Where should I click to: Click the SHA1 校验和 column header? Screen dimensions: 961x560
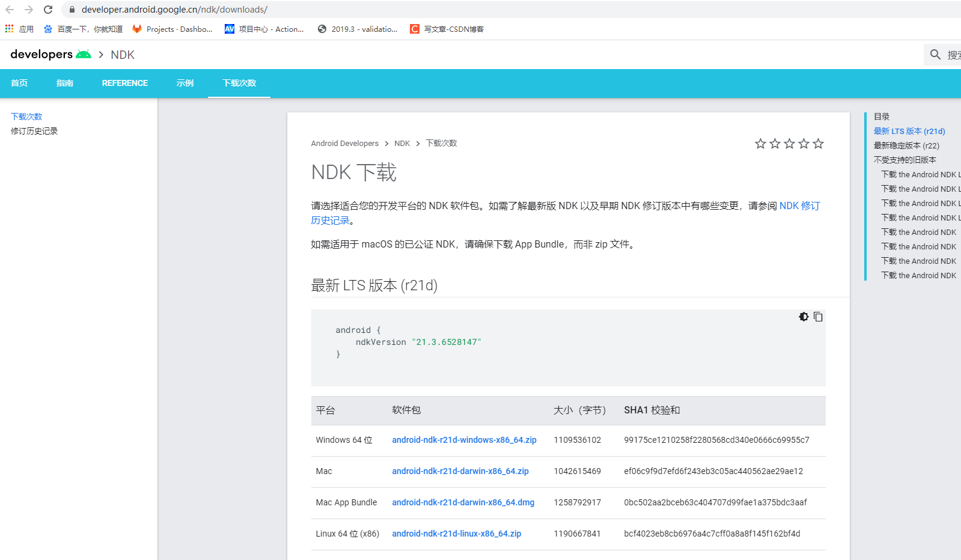652,410
